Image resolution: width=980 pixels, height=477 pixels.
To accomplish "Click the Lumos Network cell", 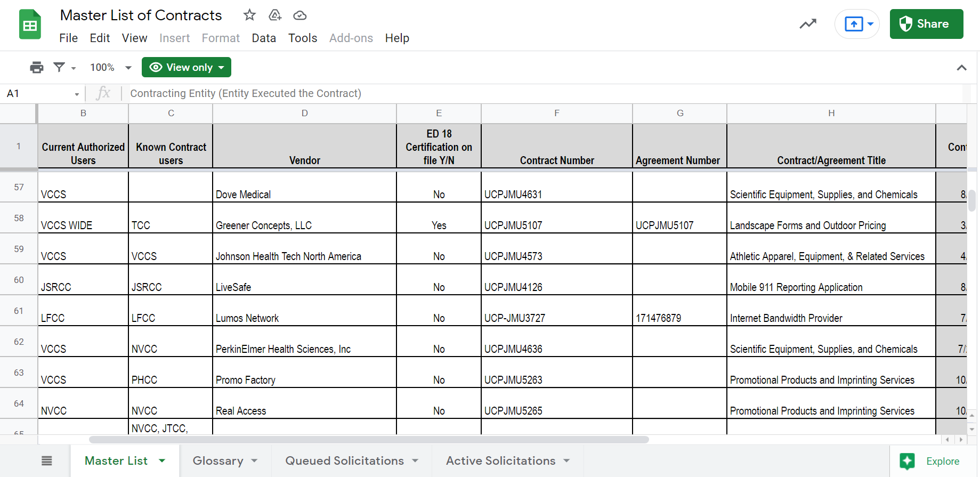I will [305, 311].
